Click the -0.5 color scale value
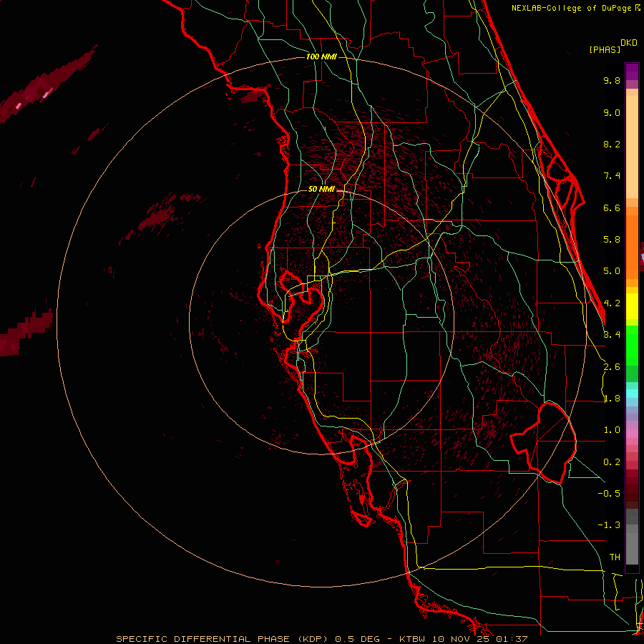This screenshot has height=644, width=644. (x=609, y=493)
